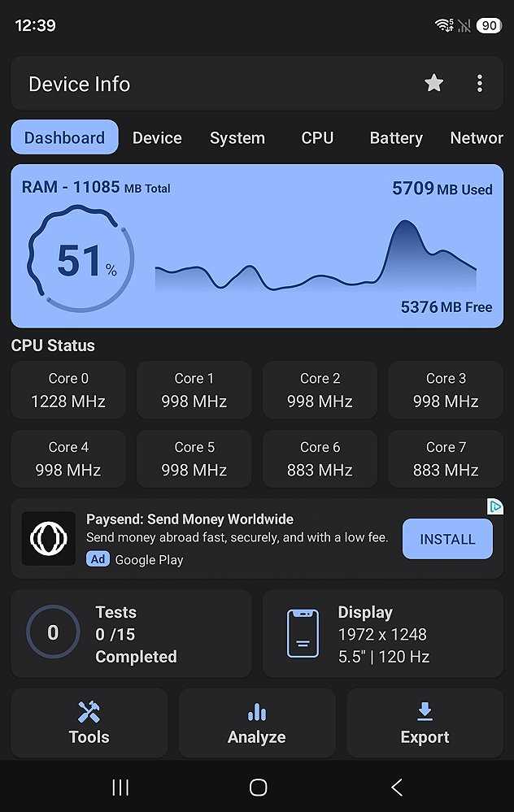Click the Paysend ad logo
514x812 pixels.
(49, 539)
